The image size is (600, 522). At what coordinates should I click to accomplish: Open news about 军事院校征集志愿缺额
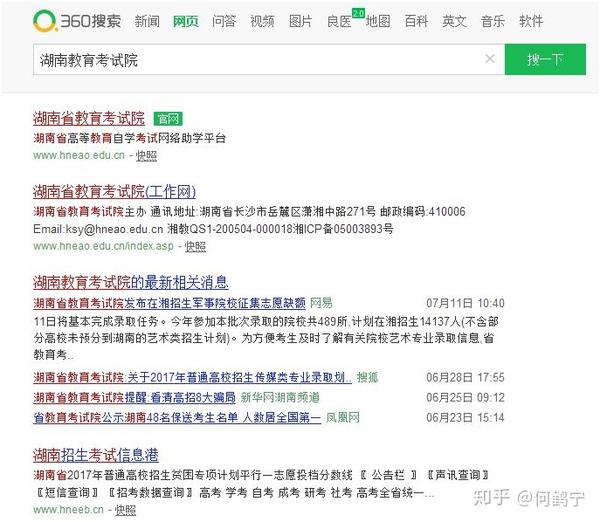tap(170, 303)
